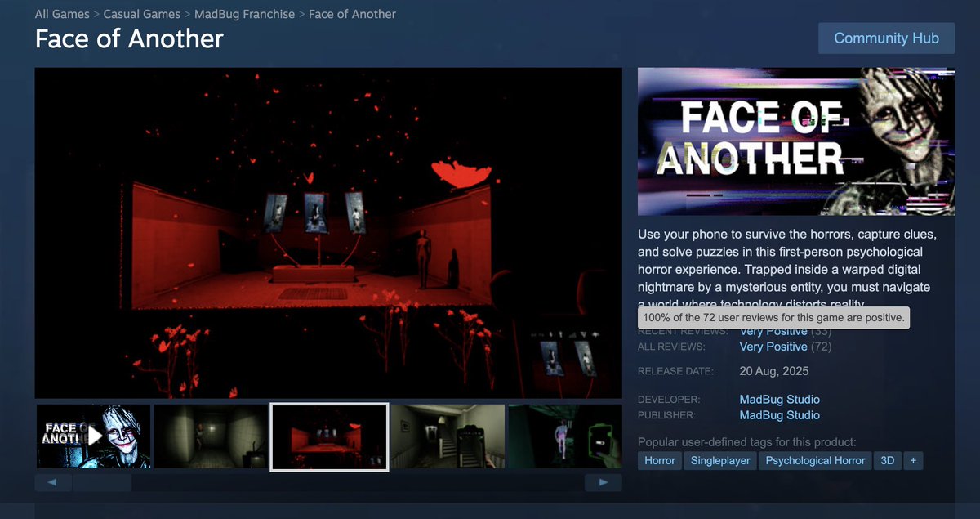Click the Face of Another page title

pos(129,38)
